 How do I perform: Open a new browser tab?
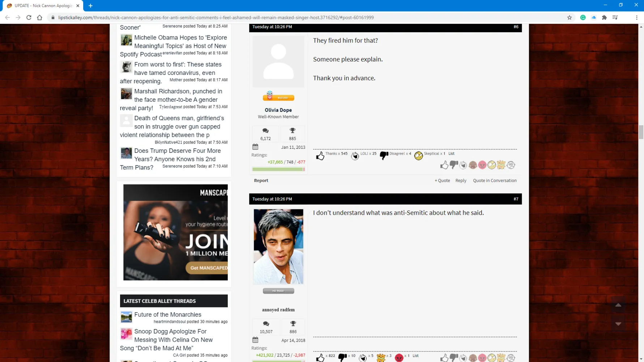click(90, 6)
